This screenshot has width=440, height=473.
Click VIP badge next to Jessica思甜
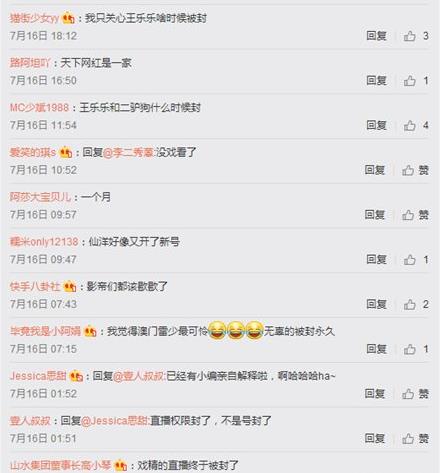point(76,377)
